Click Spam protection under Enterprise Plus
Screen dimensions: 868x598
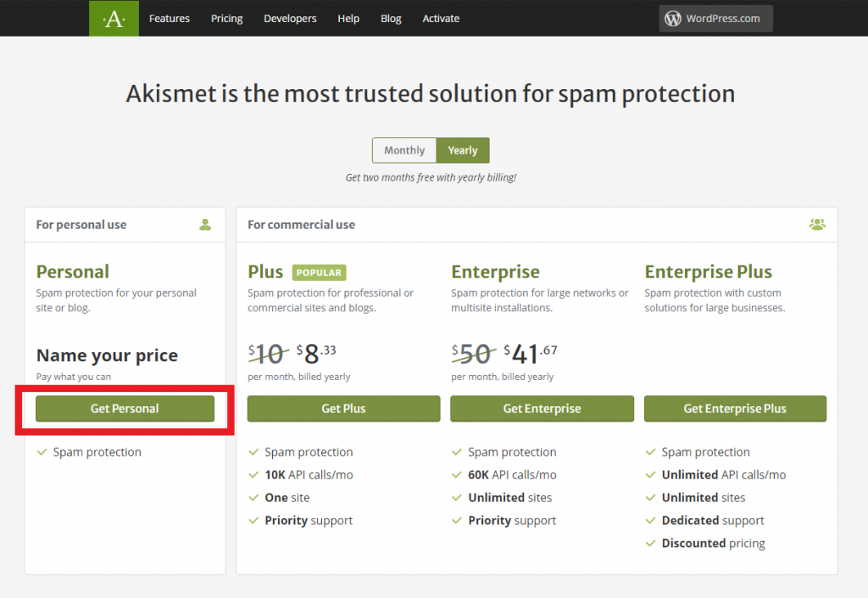(706, 452)
